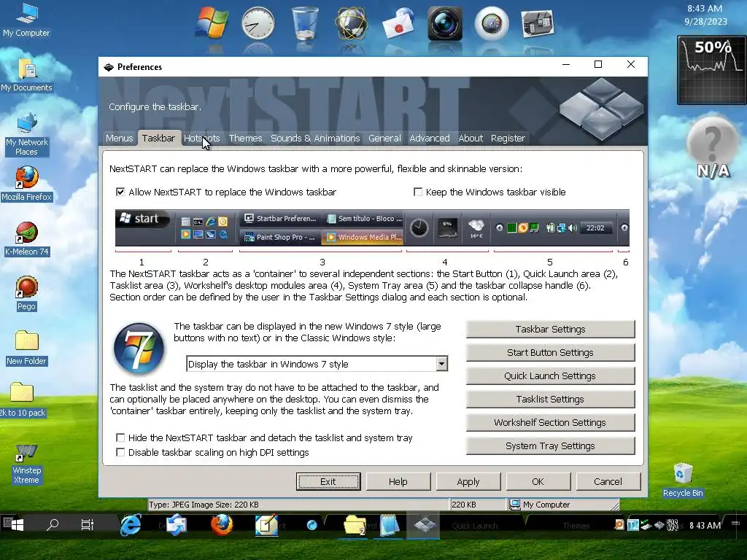Select the NextSTART Preferences taskbar icon
This screenshot has width=747, height=560.
click(424, 525)
